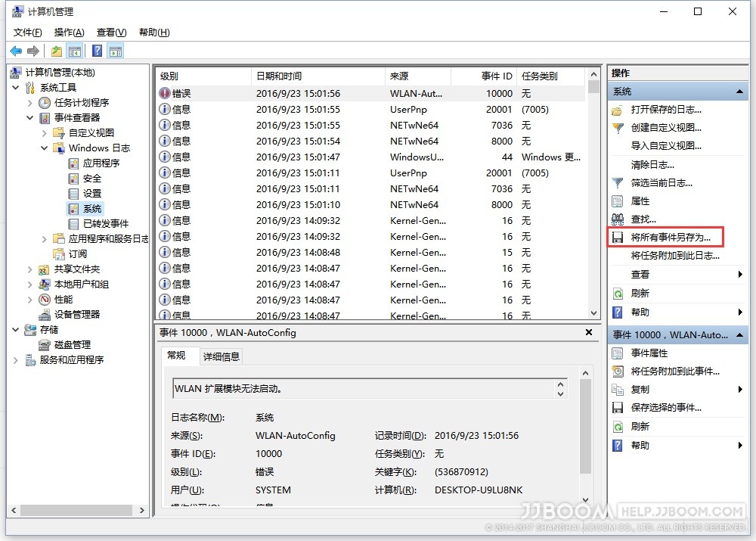Click the funnel icon for 筛选当前日志
The height and width of the screenshot is (541, 756).
click(618, 182)
